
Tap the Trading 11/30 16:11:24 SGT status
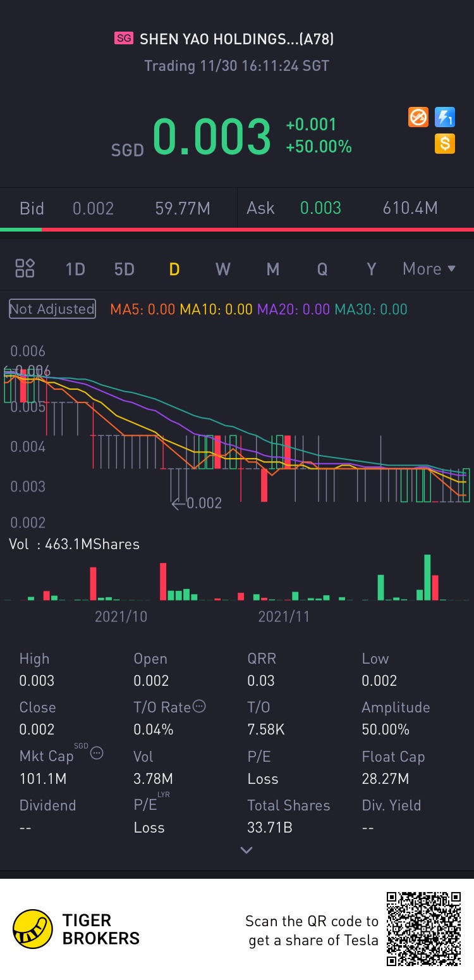click(x=236, y=66)
